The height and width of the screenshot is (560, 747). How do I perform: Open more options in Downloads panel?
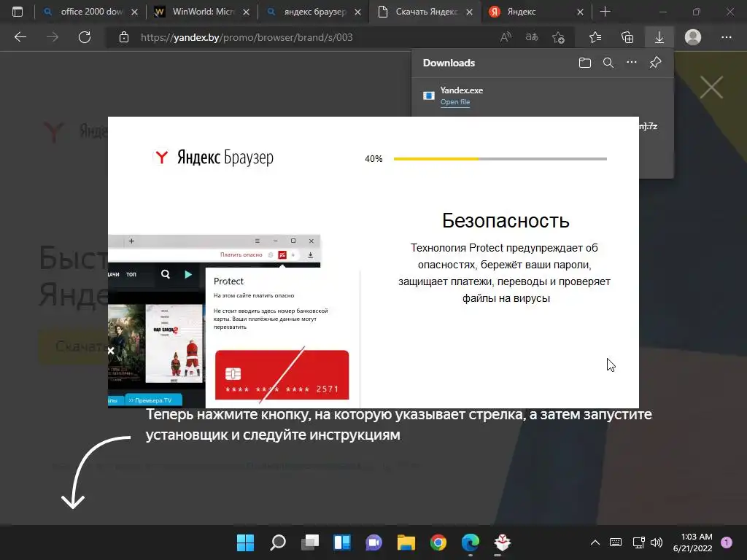[632, 63]
